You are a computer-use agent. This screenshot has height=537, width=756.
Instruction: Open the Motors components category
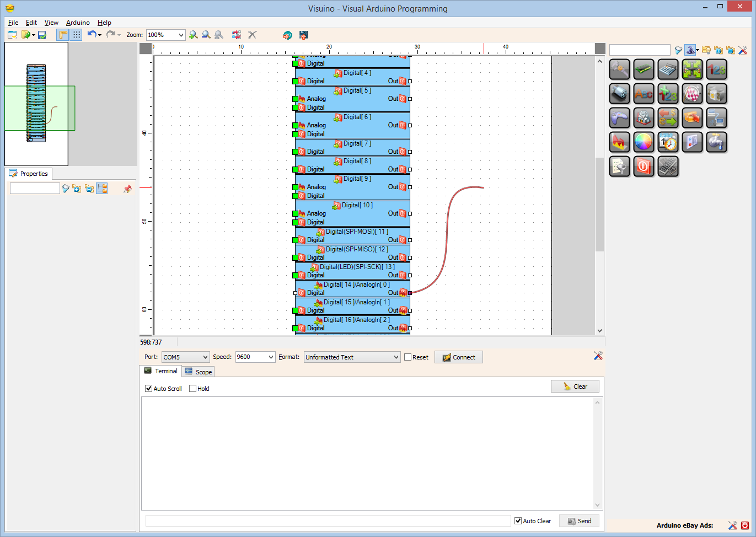[619, 93]
